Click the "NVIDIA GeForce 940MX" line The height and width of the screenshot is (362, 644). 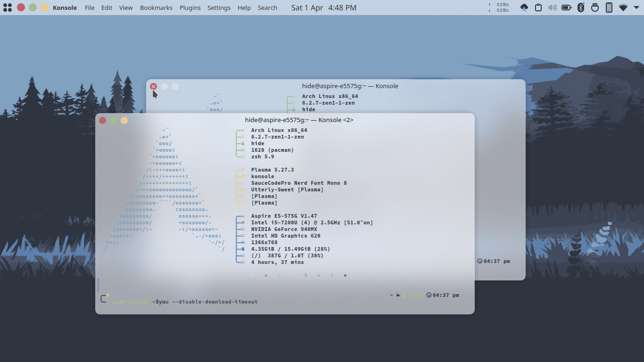pos(284,229)
